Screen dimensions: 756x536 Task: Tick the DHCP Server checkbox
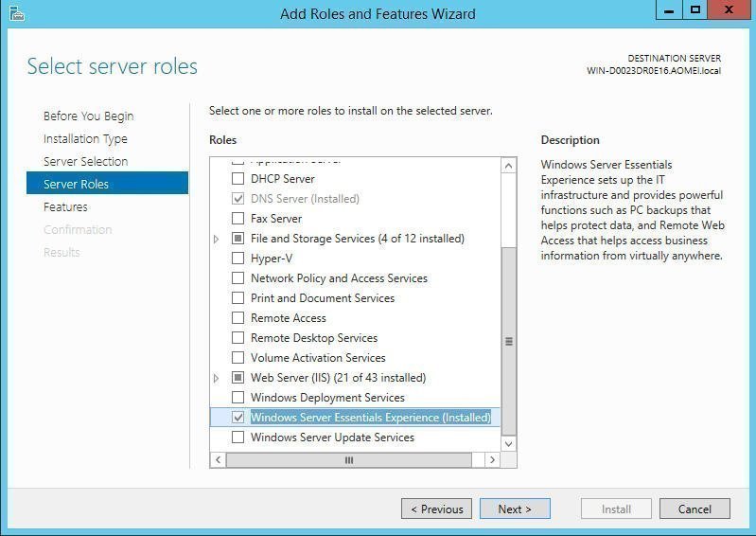[x=238, y=179]
